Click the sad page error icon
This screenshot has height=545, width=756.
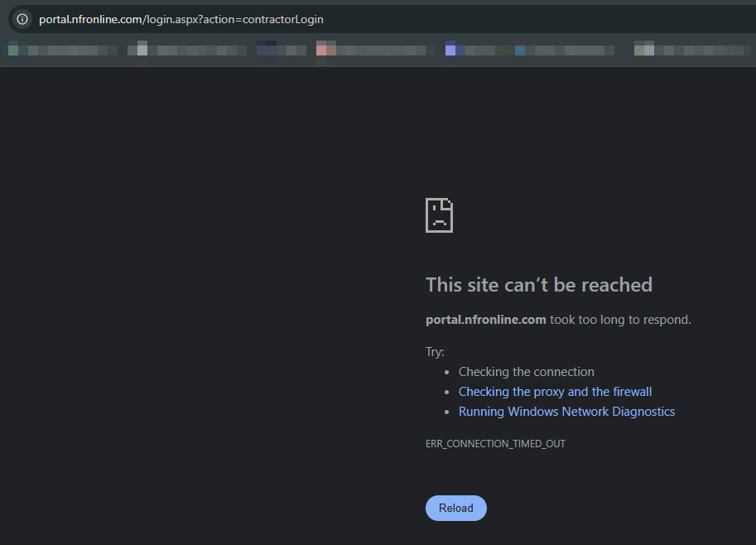coord(439,215)
